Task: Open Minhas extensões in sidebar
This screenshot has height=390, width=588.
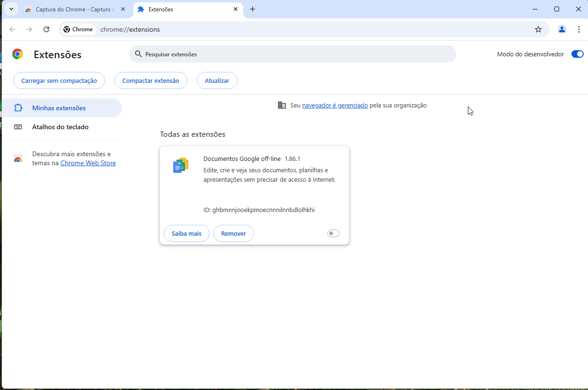Action: (x=61, y=108)
